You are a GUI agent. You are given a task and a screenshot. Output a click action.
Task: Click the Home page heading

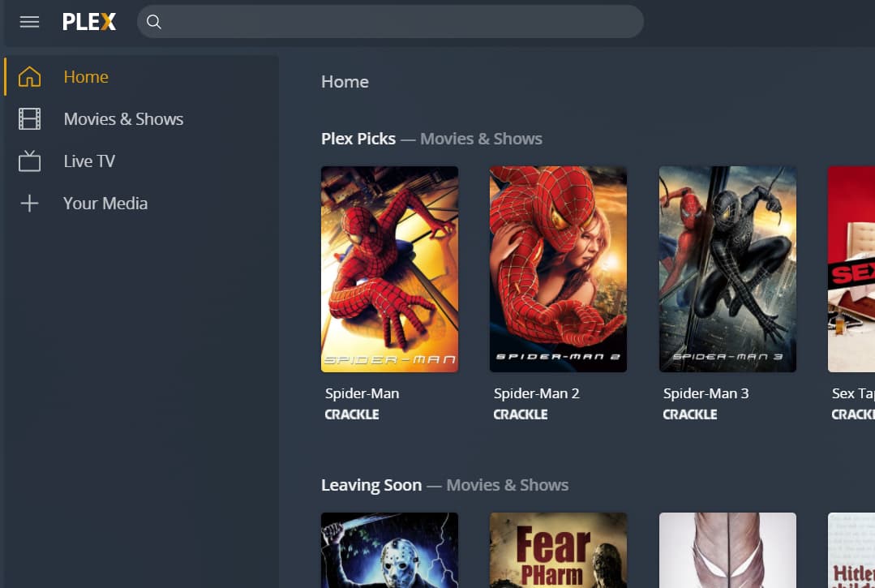[345, 82]
